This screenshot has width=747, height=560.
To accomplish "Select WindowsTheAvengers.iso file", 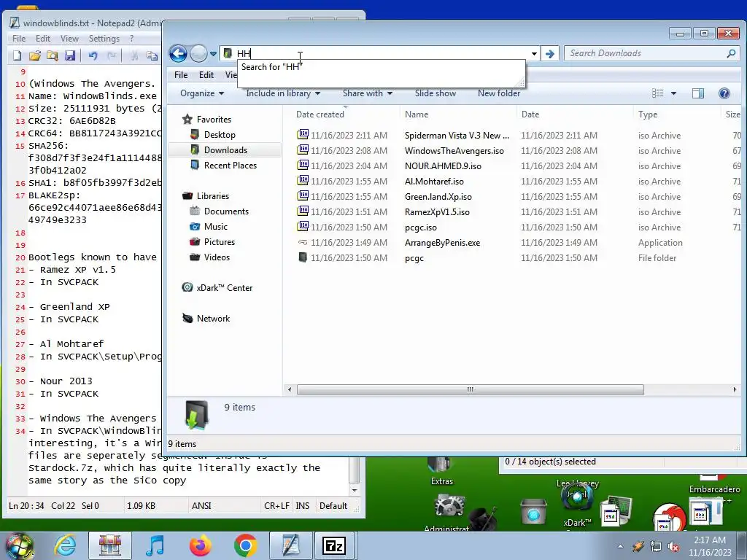I will 454,151.
